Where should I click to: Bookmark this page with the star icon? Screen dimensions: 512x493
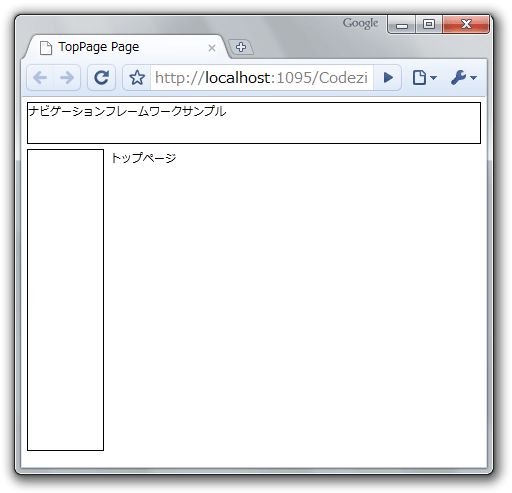[137, 78]
